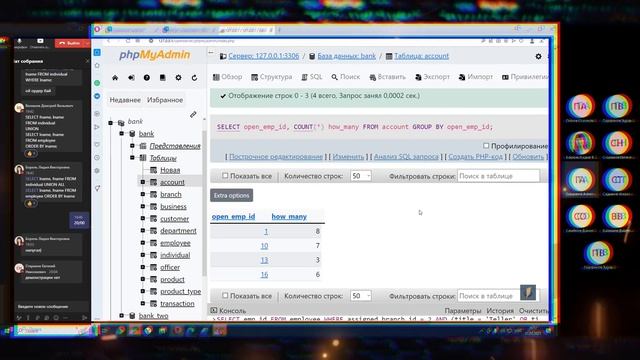Open the Экспорт tab
Screen dimensions: 640x360
433,77
